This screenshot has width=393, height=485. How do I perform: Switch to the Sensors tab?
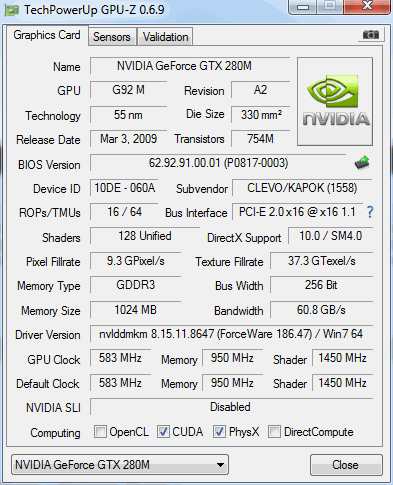point(112,36)
